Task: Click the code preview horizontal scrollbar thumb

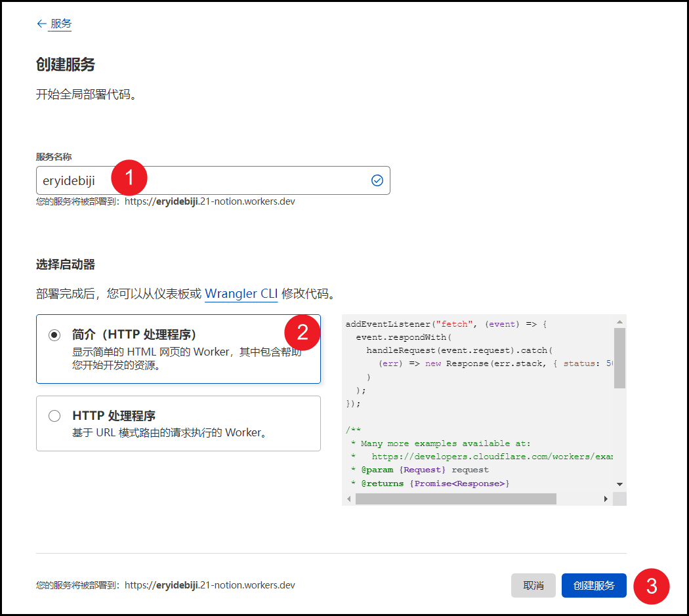Action: [x=455, y=499]
